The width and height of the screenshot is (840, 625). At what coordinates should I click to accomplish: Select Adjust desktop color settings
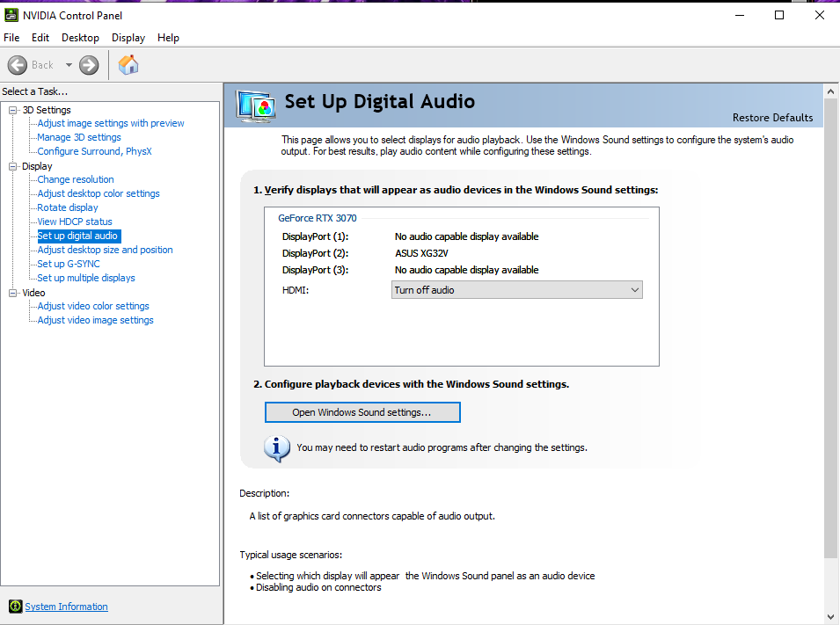(x=99, y=193)
